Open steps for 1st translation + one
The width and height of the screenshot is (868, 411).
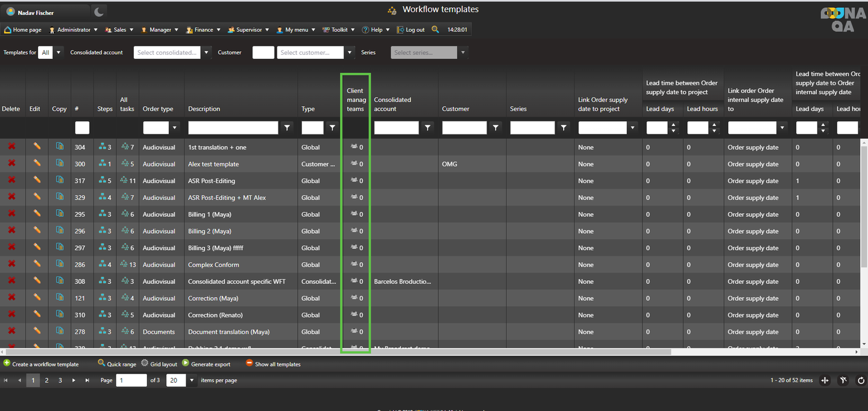pyautogui.click(x=105, y=146)
